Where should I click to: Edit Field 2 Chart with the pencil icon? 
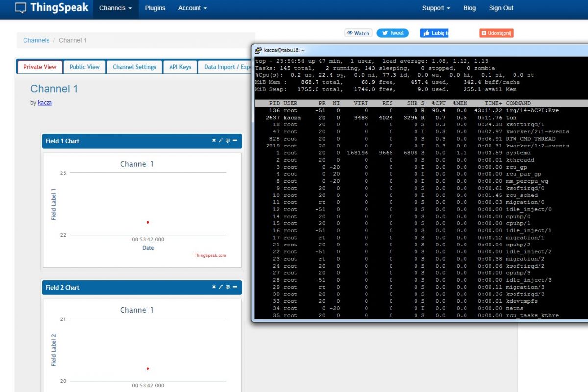(220, 287)
